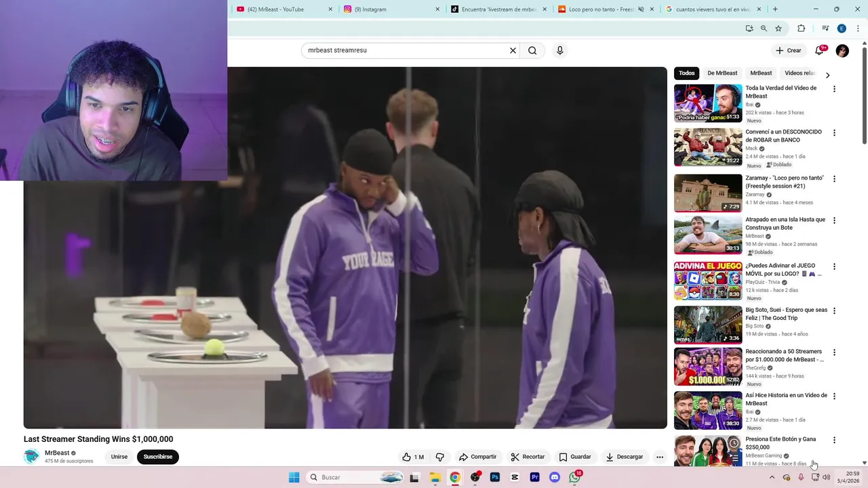
Task: Select the 'MrBeast' filter chip
Action: (761, 73)
